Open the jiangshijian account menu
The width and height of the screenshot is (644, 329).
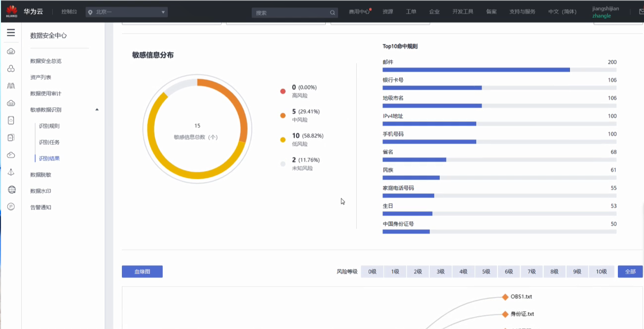point(605,12)
